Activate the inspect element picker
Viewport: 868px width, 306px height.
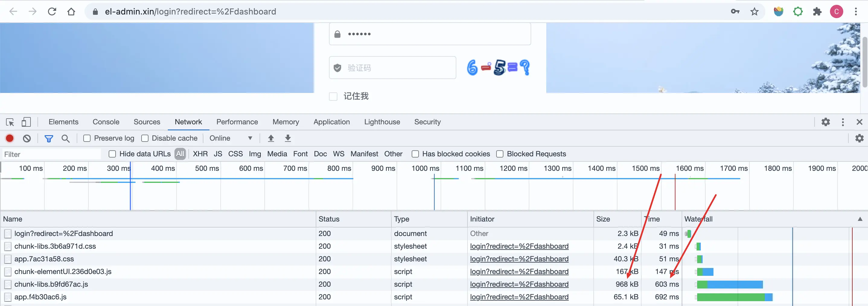coord(10,122)
